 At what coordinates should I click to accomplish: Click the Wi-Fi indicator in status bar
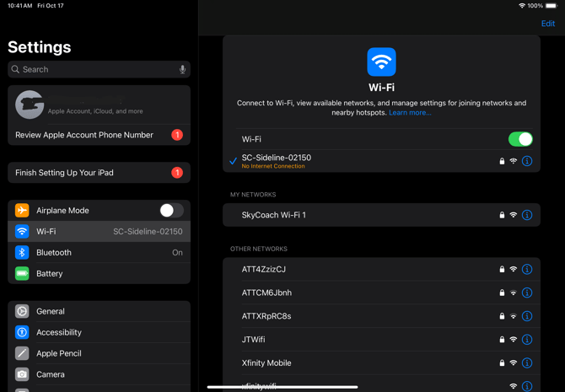pos(521,6)
